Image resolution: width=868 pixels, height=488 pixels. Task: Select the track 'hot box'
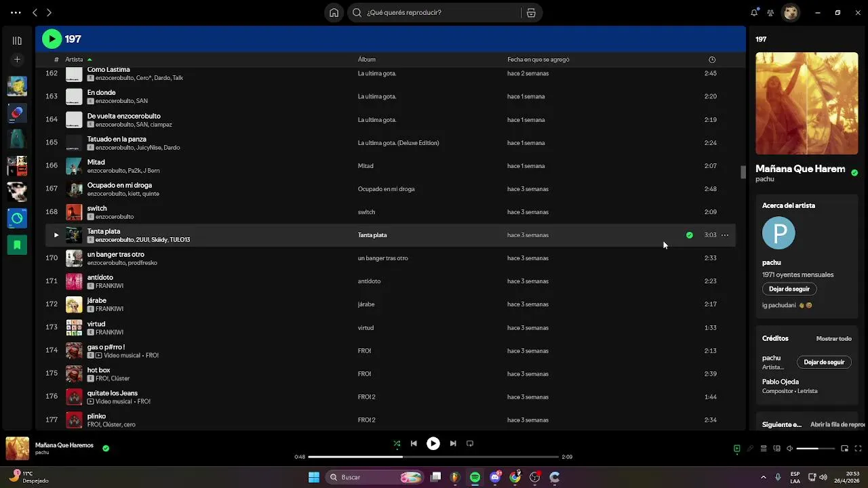coord(99,370)
